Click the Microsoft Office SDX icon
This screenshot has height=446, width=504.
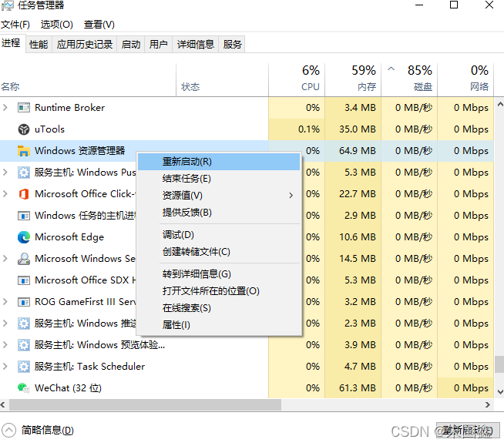point(24,280)
